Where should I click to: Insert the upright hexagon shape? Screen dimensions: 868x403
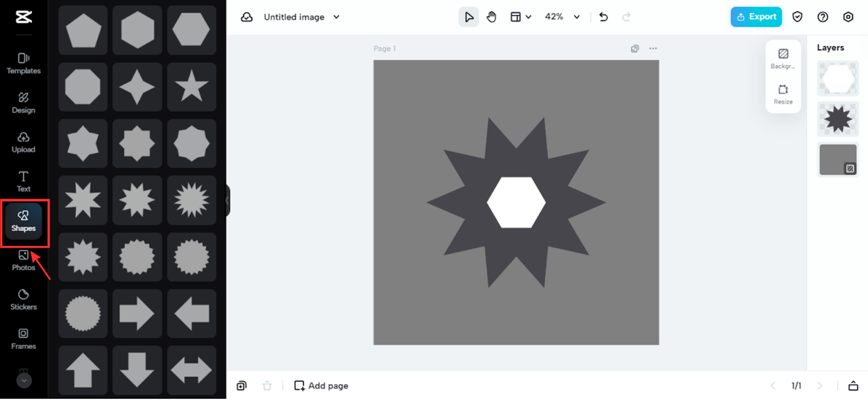tap(137, 30)
